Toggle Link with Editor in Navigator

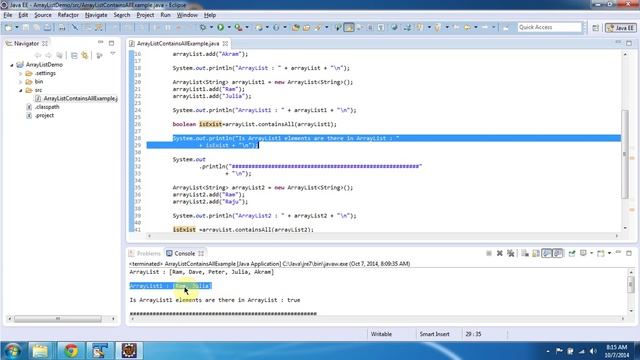(x=84, y=55)
